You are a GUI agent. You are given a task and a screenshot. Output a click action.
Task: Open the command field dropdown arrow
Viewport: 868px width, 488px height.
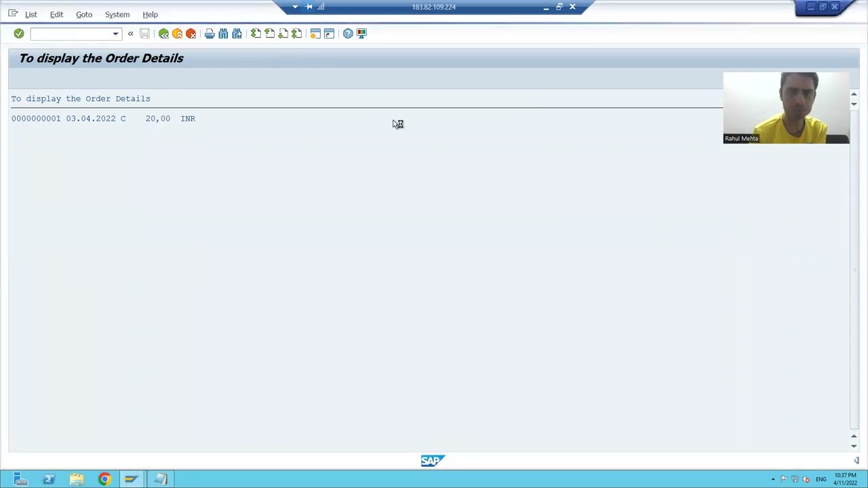(x=115, y=33)
